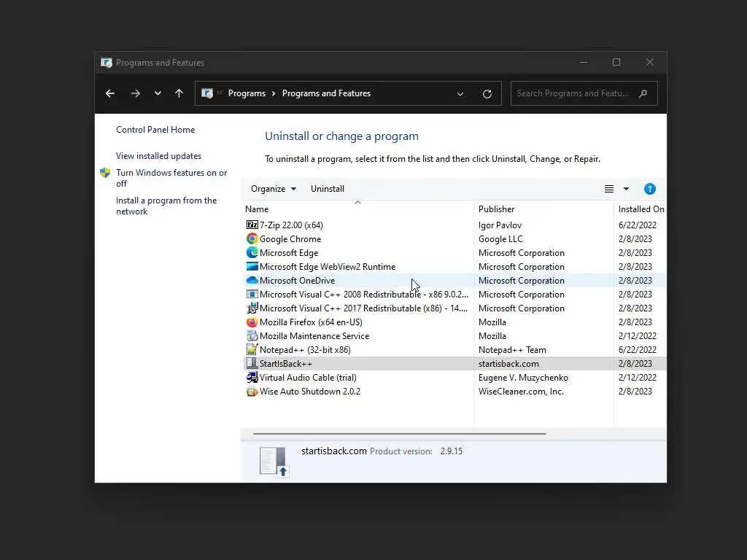Click the Visual C++ 2017 Redistributable icon

(252, 308)
